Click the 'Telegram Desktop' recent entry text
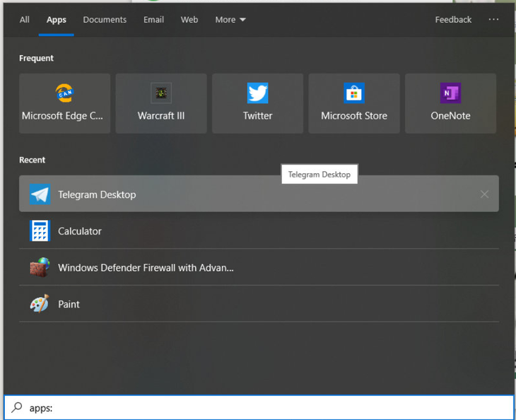Viewport: 516px width, 420px height. [97, 194]
